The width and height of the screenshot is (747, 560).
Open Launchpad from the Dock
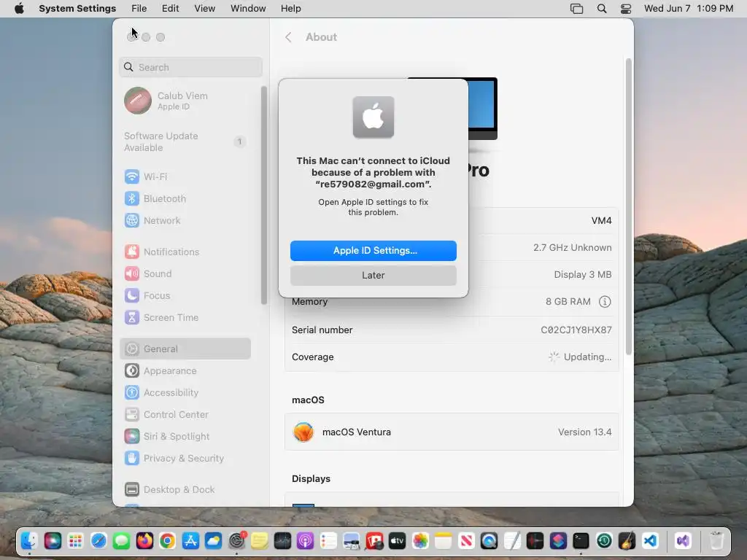tap(75, 541)
